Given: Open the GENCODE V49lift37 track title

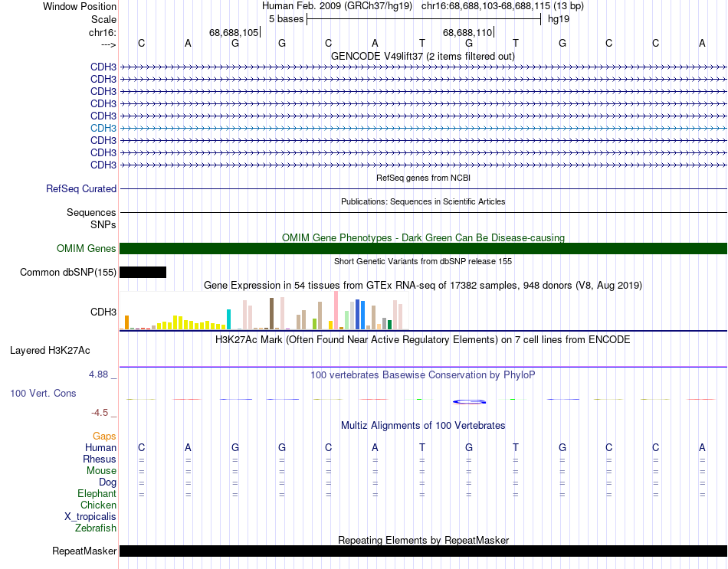Looking at the screenshot, I should click(x=422, y=56).
